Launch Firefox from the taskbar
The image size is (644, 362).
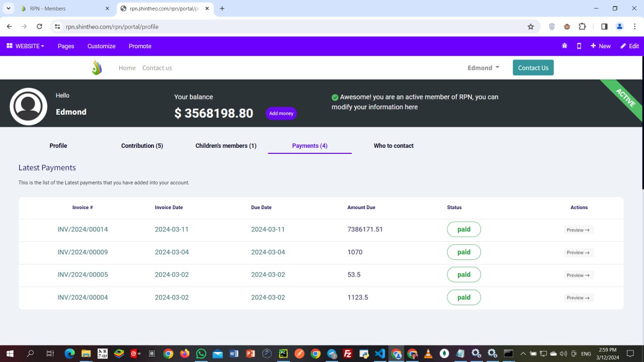click(x=185, y=353)
